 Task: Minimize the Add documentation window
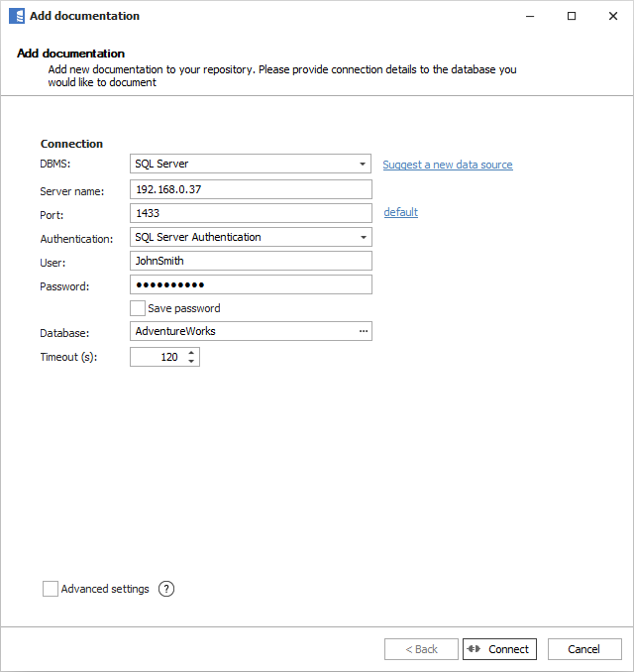(527, 16)
